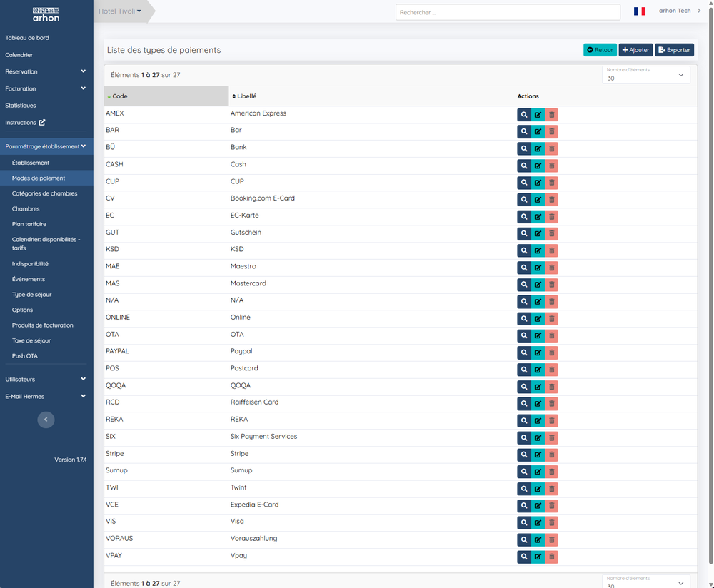Viewport: 714px width, 588px height.
Task: Open the arhon logo home link
Action: [x=46, y=14]
